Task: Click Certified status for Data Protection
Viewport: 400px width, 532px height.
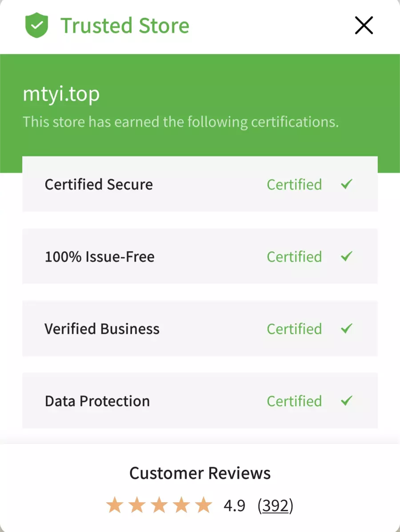Action: [294, 401]
